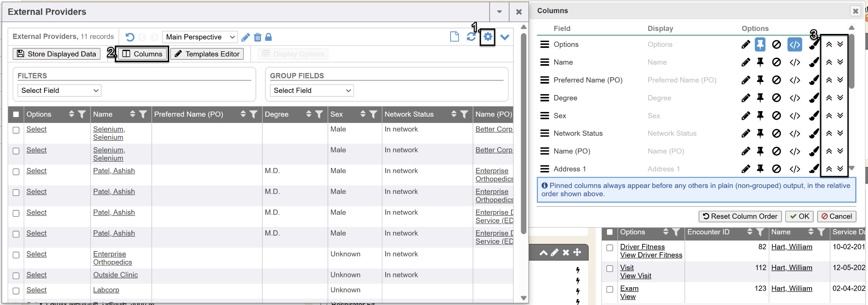
Task: Click the Columns panel vertical scrollbar
Action: point(851,64)
